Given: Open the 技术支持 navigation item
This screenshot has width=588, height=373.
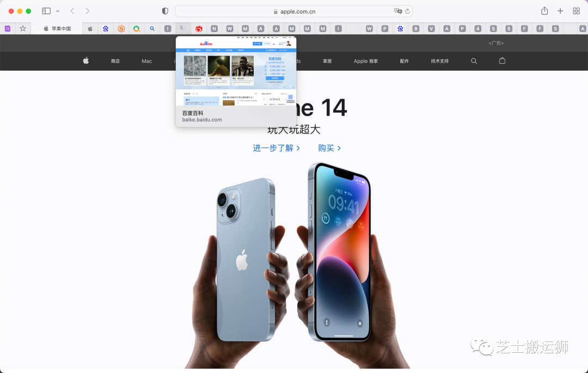Looking at the screenshot, I should coord(439,61).
